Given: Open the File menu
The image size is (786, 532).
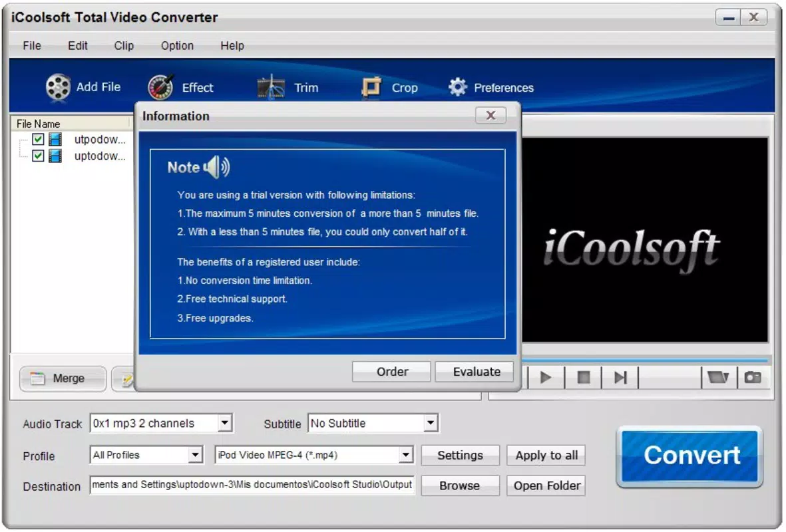Looking at the screenshot, I should point(32,46).
